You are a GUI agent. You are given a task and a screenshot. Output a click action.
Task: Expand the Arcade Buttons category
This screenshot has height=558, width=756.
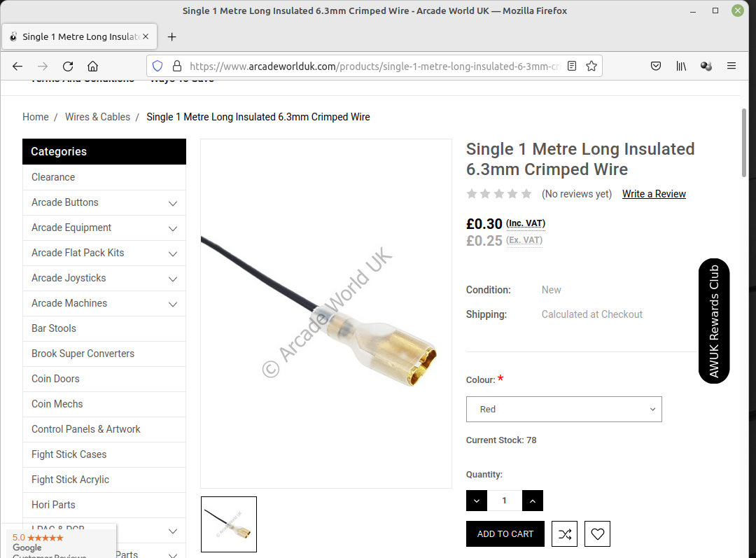[173, 203]
